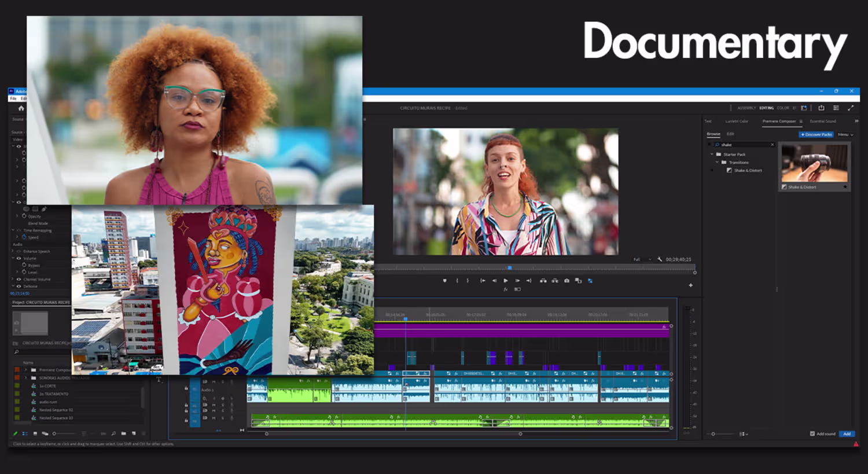Click the Home icon in Premiere
The width and height of the screenshot is (868, 474).
pyautogui.click(x=21, y=108)
